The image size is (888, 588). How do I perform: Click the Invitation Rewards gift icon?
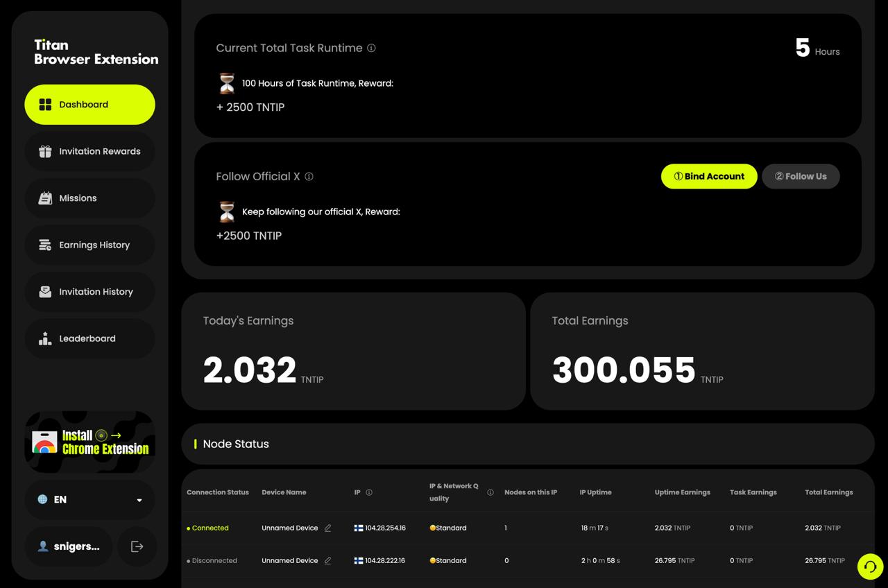point(45,151)
